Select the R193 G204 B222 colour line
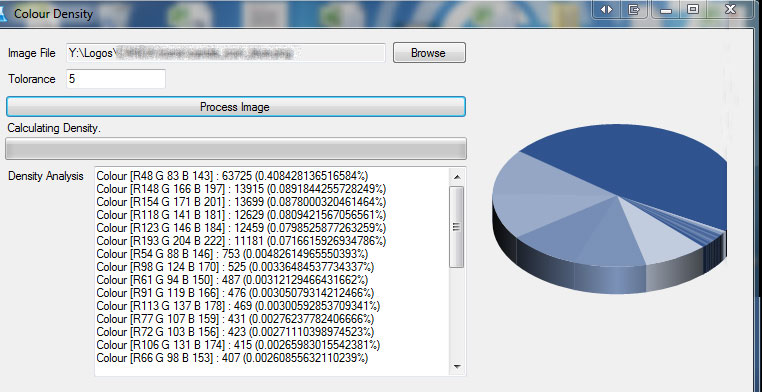 point(241,241)
